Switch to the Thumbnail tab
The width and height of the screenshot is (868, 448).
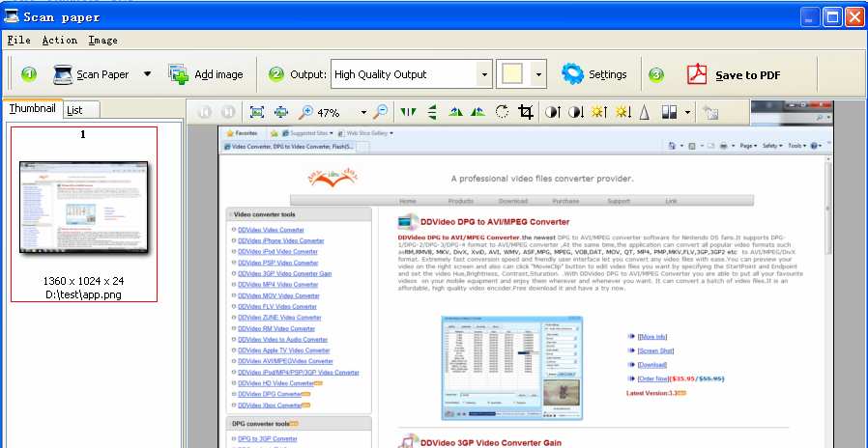click(33, 109)
